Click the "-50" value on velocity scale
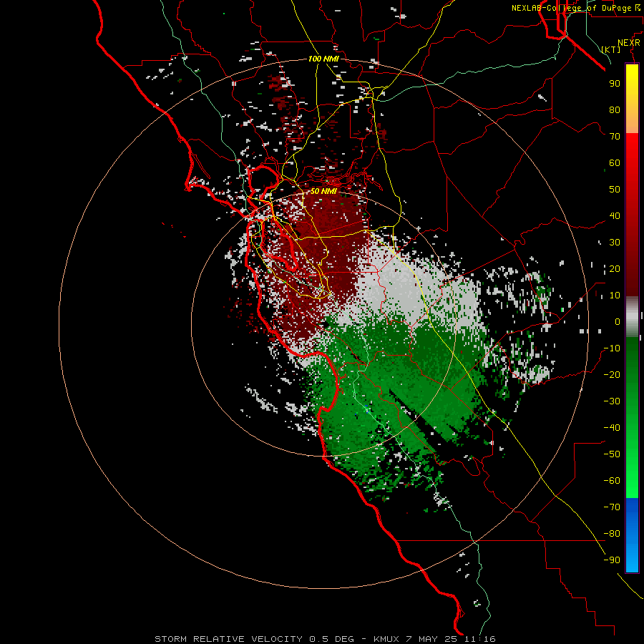This screenshot has height=644, width=644. coord(612,454)
